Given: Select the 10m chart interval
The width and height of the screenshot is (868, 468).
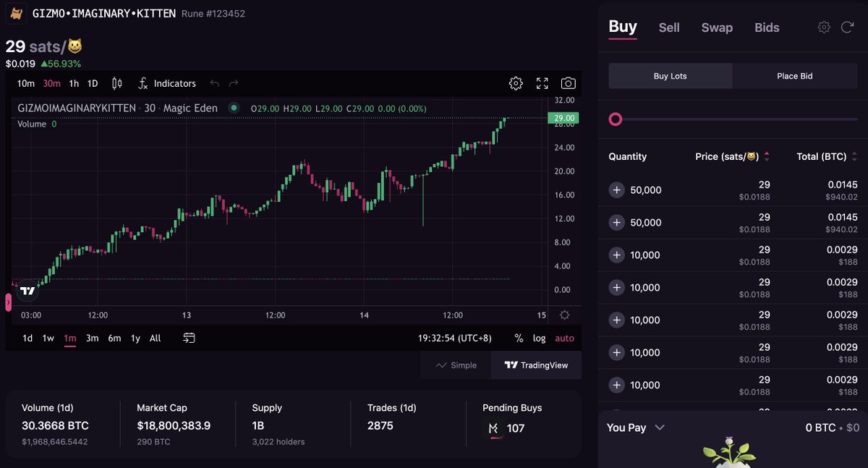Looking at the screenshot, I should click(x=25, y=83).
